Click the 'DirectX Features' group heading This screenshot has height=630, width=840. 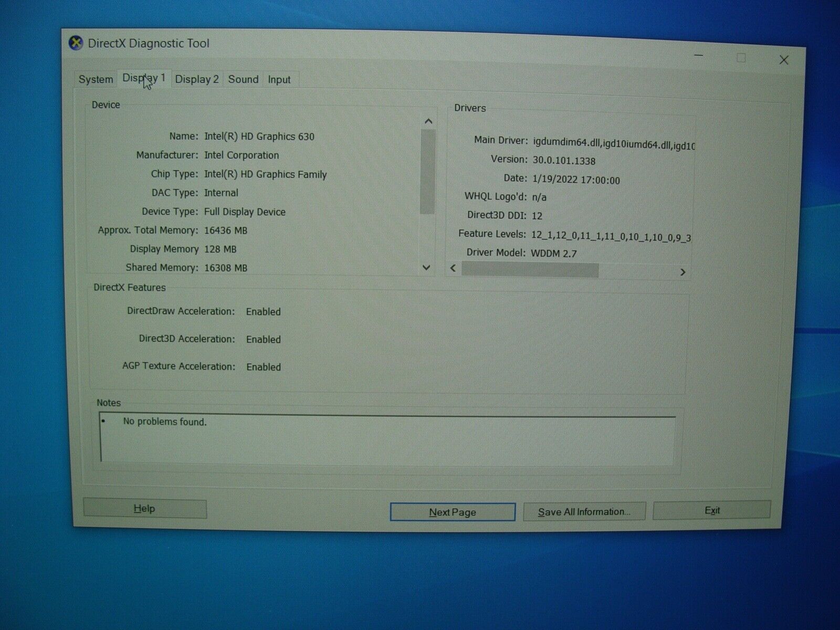pyautogui.click(x=130, y=288)
